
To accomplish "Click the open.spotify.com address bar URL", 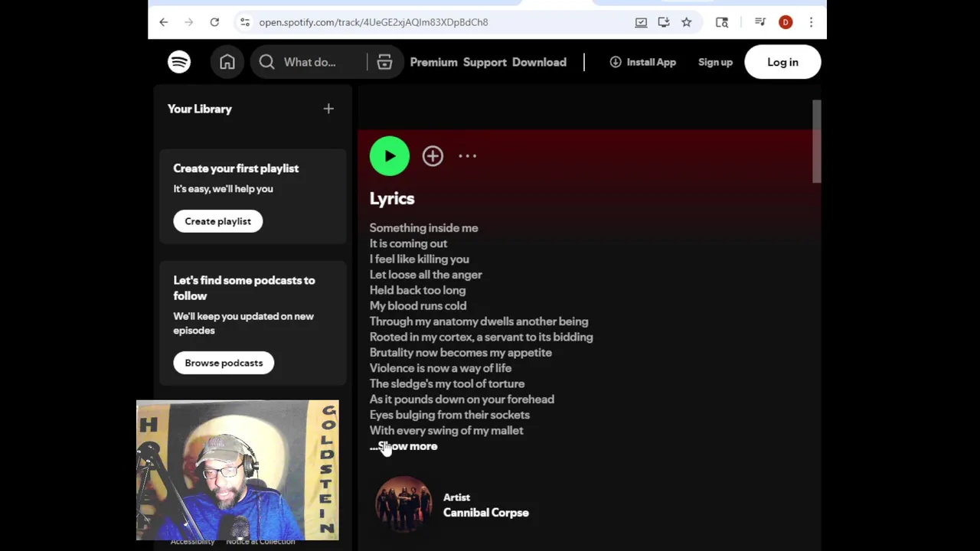I will tap(374, 22).
